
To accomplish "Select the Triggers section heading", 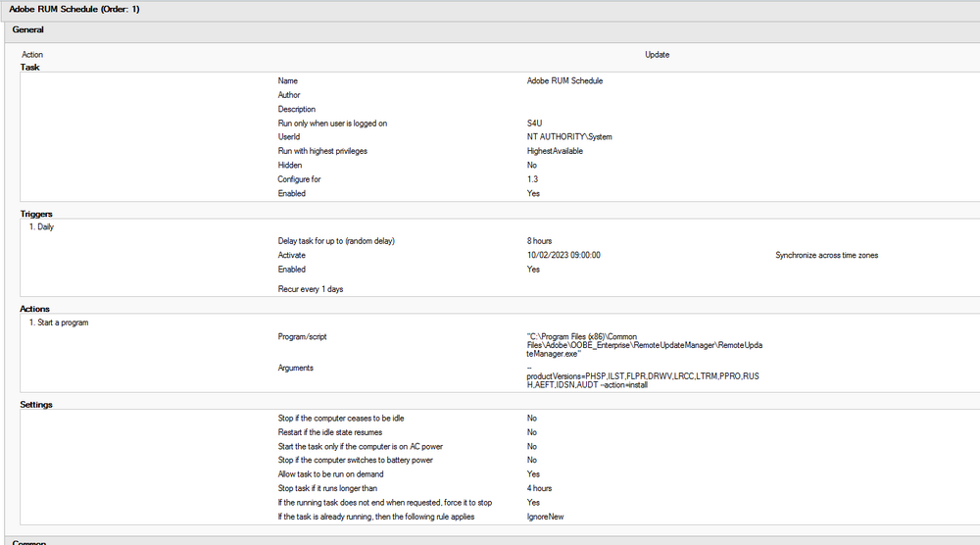I will click(36, 214).
